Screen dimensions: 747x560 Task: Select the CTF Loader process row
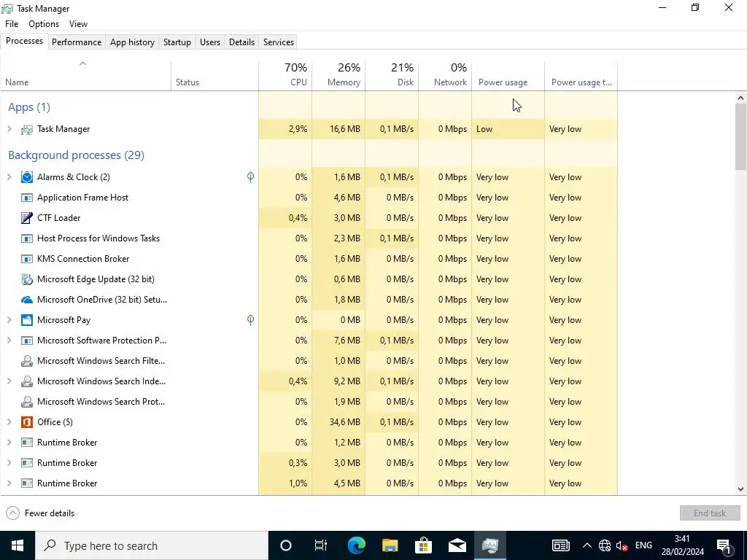tap(309, 218)
